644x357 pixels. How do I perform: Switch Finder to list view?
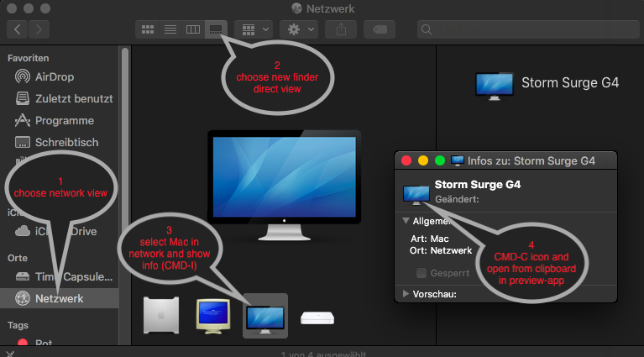pyautogui.click(x=170, y=29)
